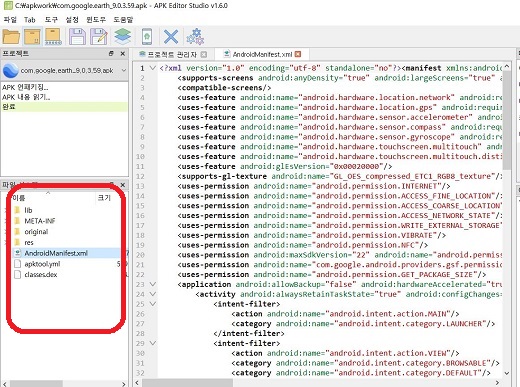Click code line 19 NFC permission
520x387 pixels.
click(x=303, y=245)
